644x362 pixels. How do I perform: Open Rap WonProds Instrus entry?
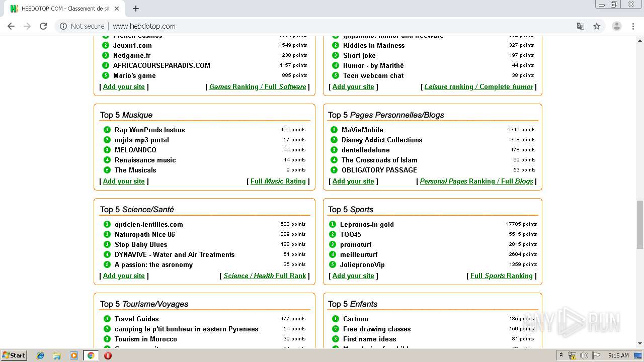click(x=149, y=130)
